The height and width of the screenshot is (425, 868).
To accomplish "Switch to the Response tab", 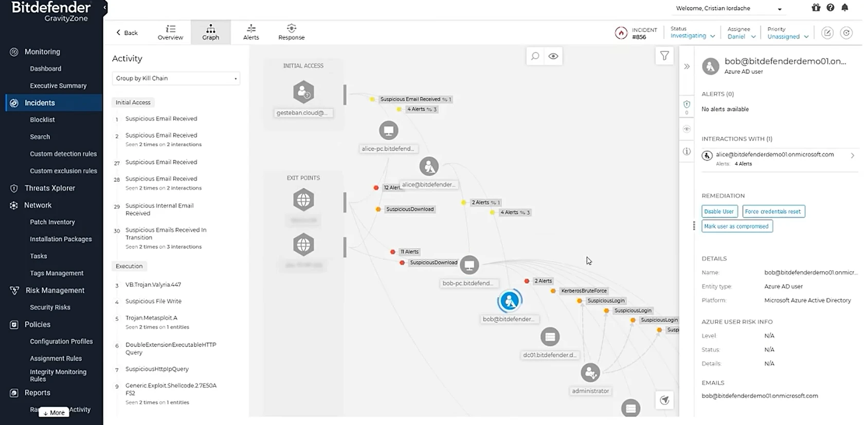I will coord(291,32).
